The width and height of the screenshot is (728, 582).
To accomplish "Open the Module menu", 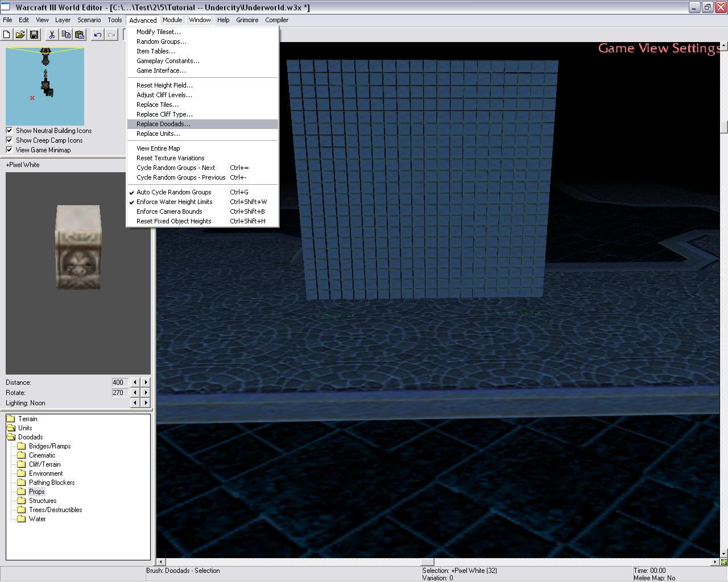I will pyautogui.click(x=172, y=20).
